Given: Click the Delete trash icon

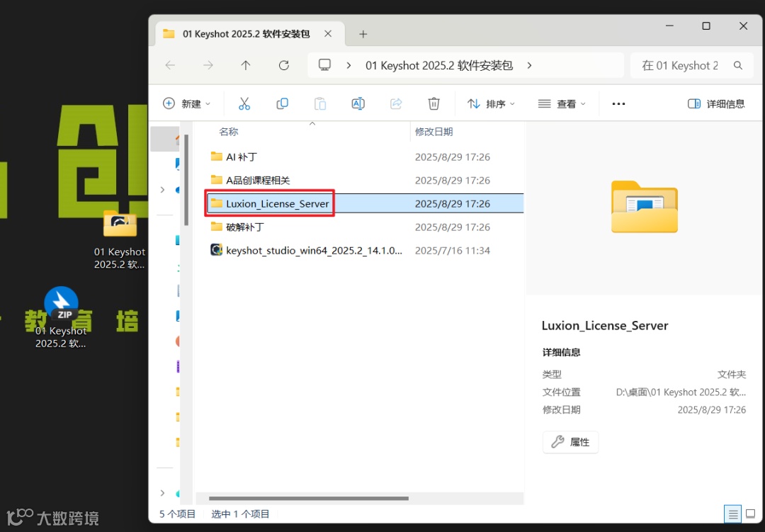Looking at the screenshot, I should (x=433, y=103).
